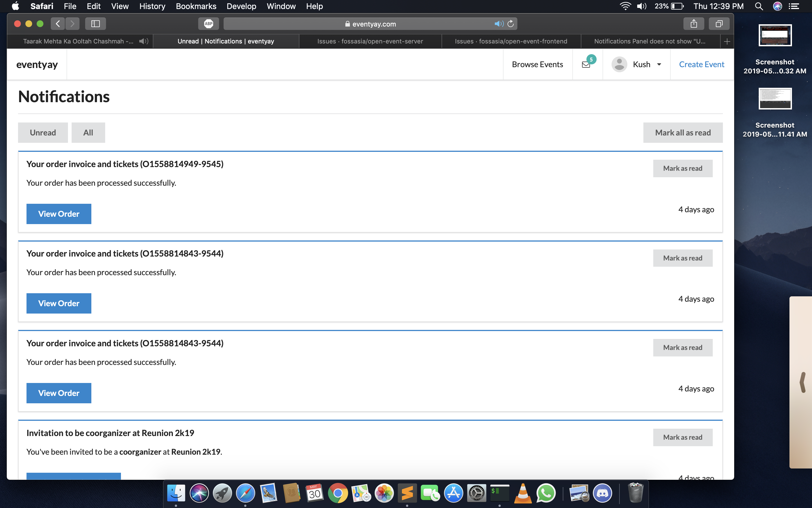The height and width of the screenshot is (508, 812).
Task: Launch Chrome from the Dock
Action: 337,493
